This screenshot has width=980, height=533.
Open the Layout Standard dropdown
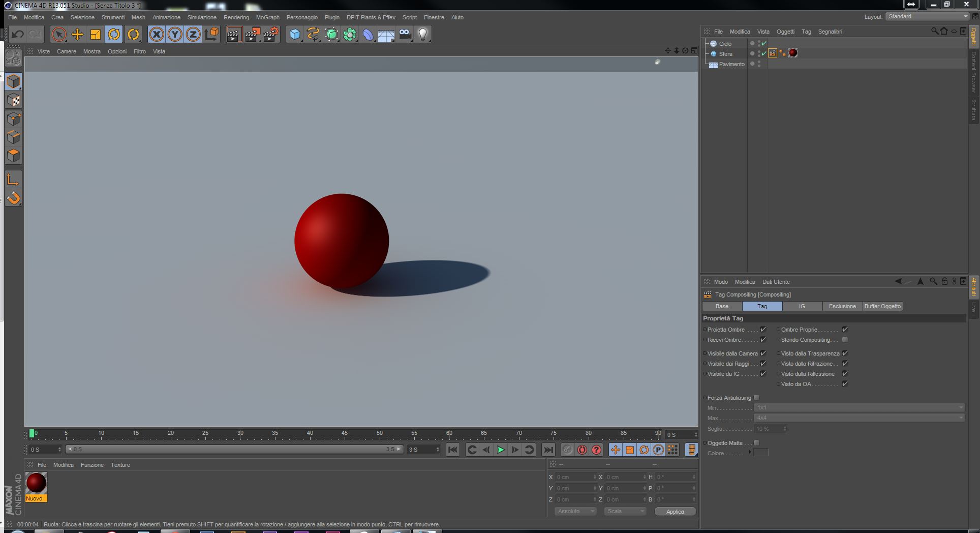[928, 17]
